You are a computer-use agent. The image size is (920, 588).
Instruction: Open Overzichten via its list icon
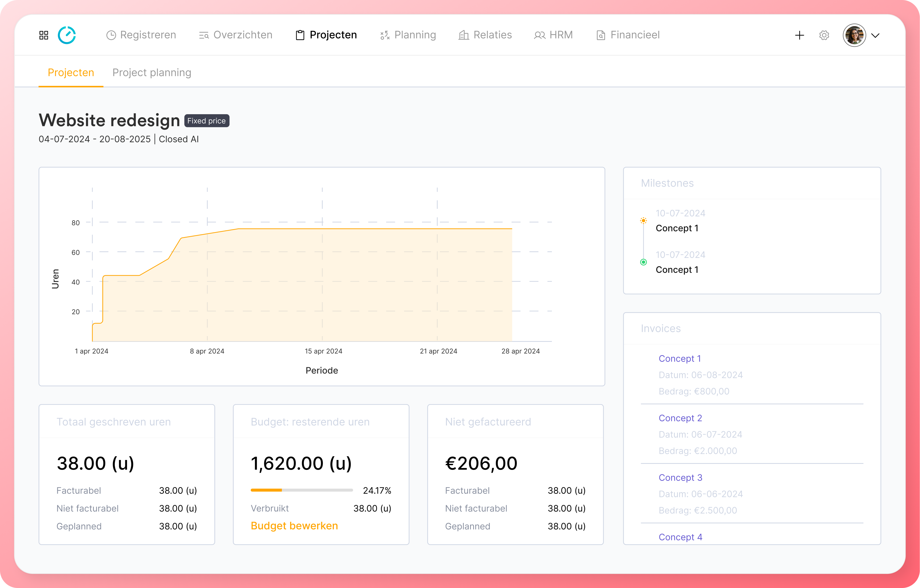(x=204, y=35)
